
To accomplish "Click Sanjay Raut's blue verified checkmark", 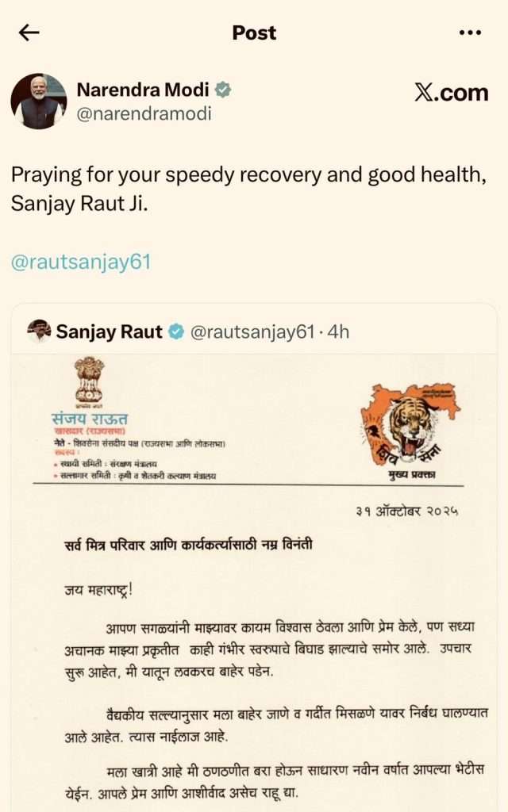I will pos(177,331).
